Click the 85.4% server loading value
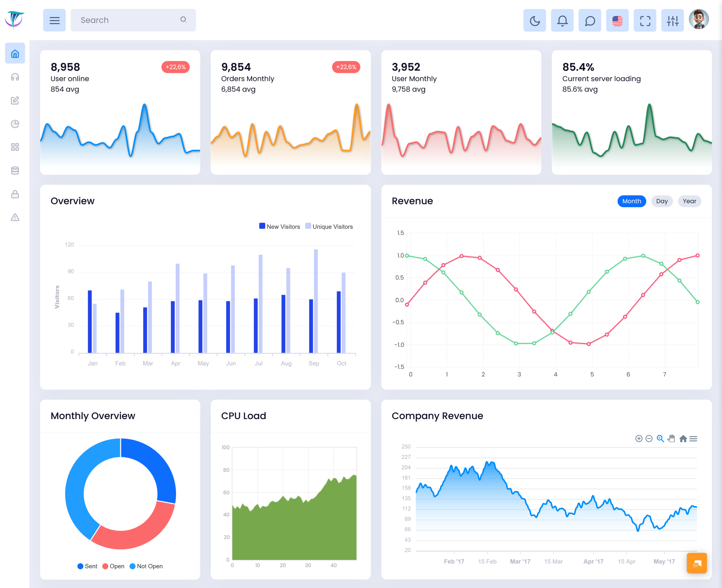 578,67
